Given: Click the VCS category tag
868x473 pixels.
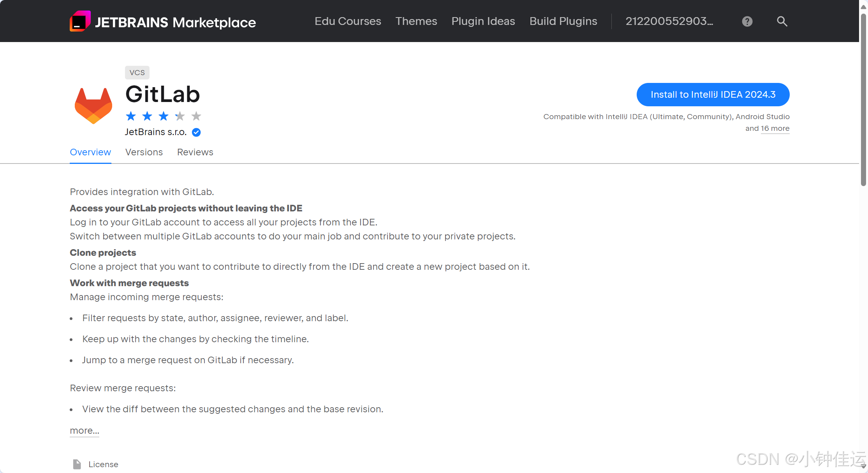Looking at the screenshot, I should tap(137, 72).
